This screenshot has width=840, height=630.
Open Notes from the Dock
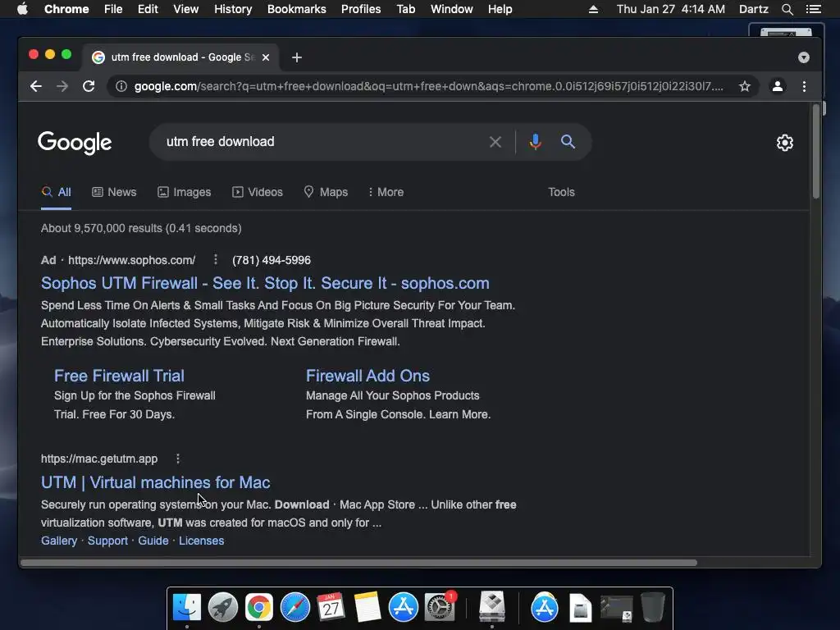click(367, 608)
